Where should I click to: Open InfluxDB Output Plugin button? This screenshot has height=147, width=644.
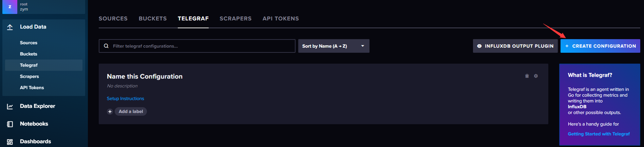click(515, 46)
